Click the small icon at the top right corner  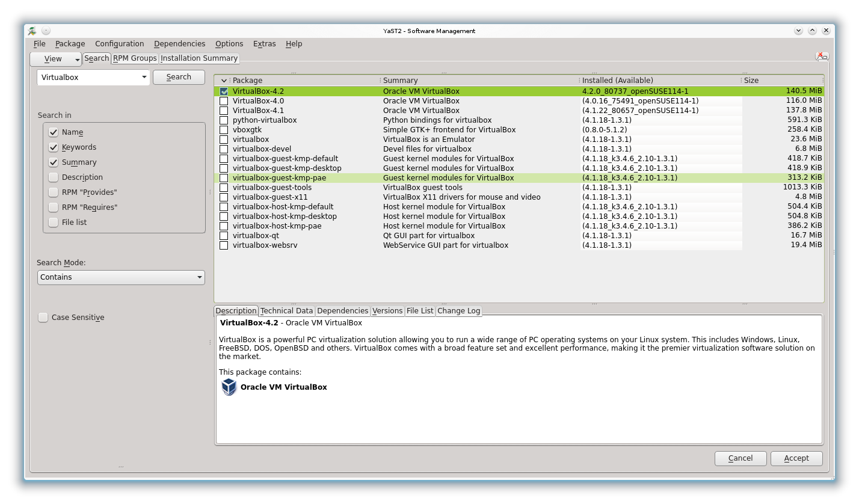coord(822,56)
